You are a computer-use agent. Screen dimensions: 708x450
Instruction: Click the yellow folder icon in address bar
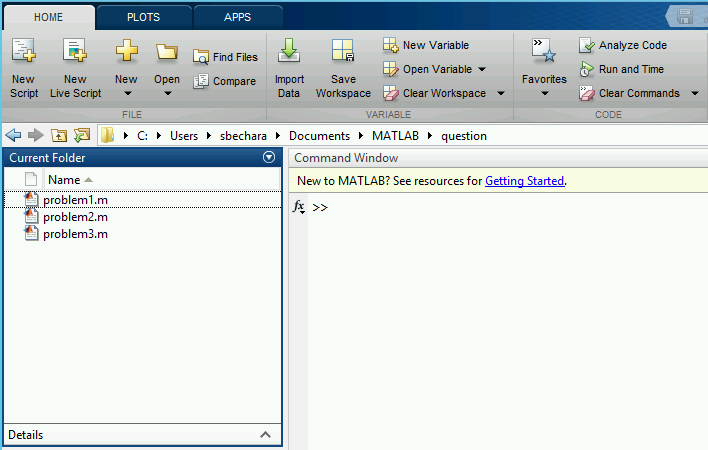pos(107,135)
